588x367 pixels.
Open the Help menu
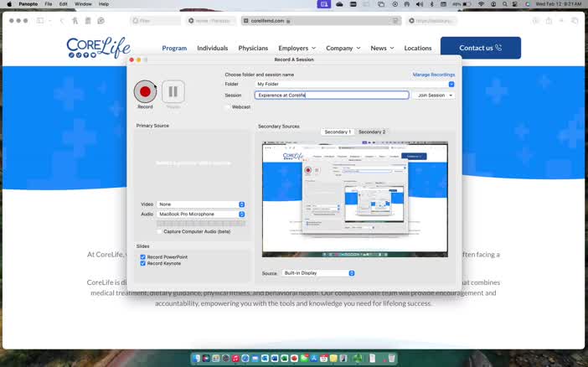click(x=104, y=4)
